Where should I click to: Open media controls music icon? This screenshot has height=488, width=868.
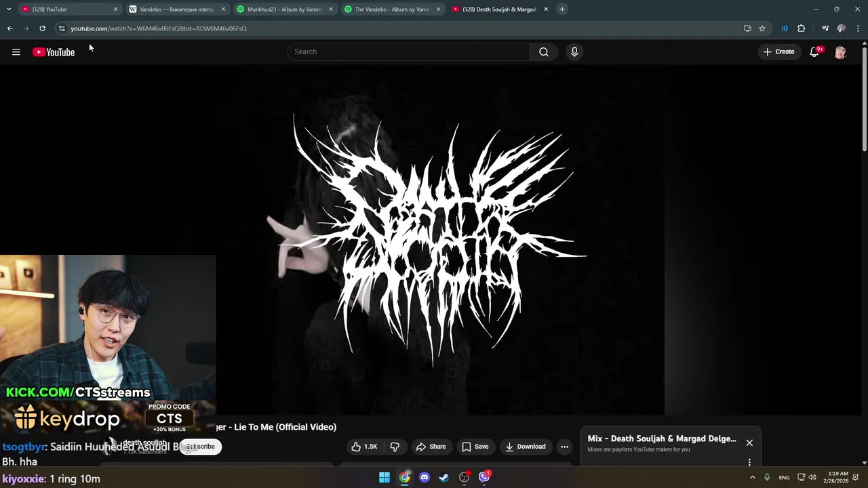click(825, 28)
